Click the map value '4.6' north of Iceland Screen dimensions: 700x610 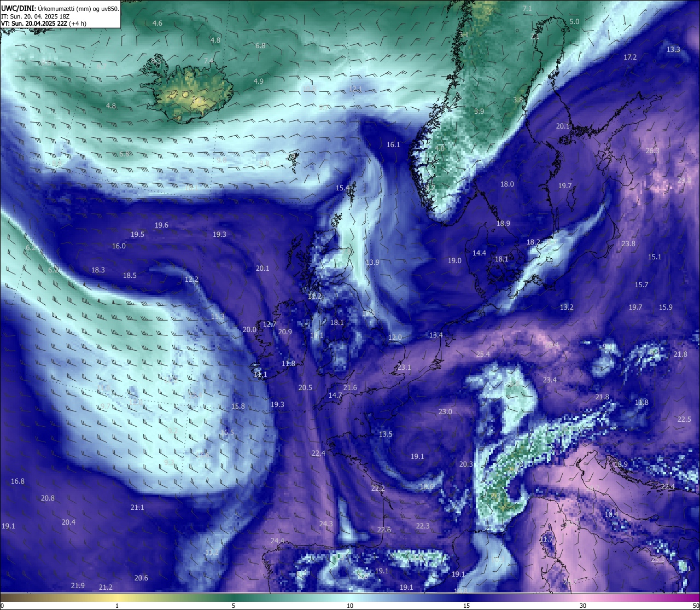(157, 23)
